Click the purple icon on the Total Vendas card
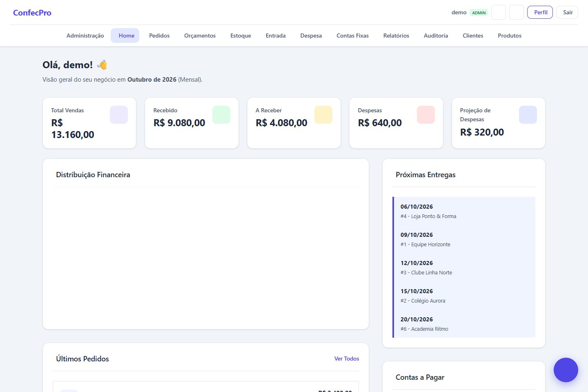The height and width of the screenshot is (392, 588). (x=119, y=115)
